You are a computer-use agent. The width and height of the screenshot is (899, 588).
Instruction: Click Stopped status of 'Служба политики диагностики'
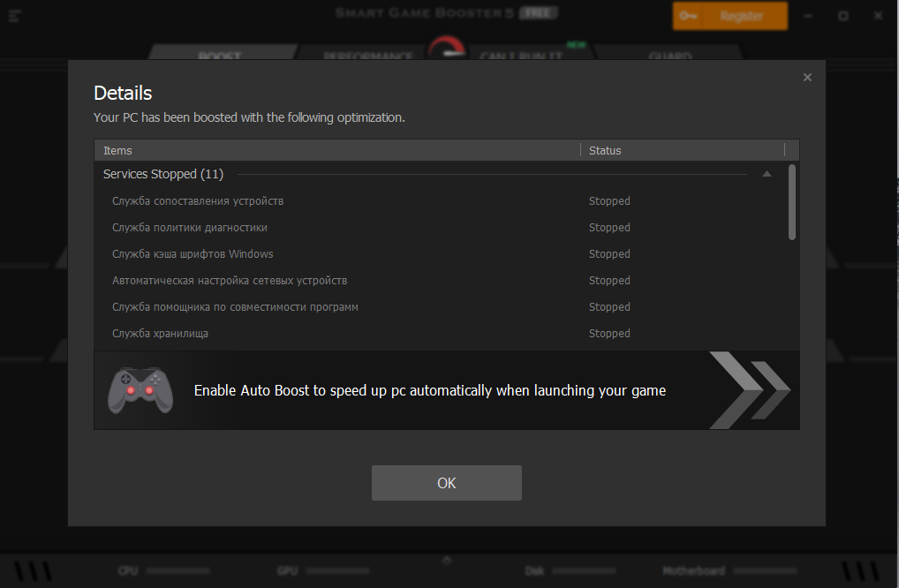pos(609,228)
